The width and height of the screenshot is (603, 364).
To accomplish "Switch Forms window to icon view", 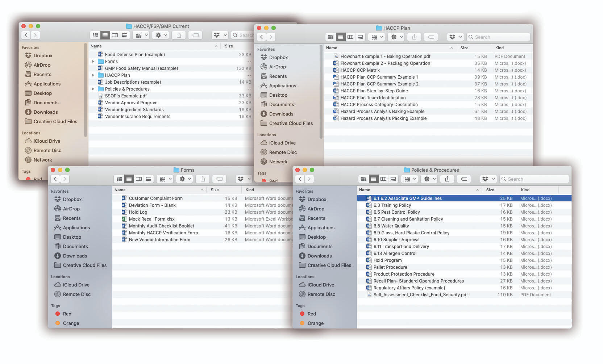I will coord(119,179).
